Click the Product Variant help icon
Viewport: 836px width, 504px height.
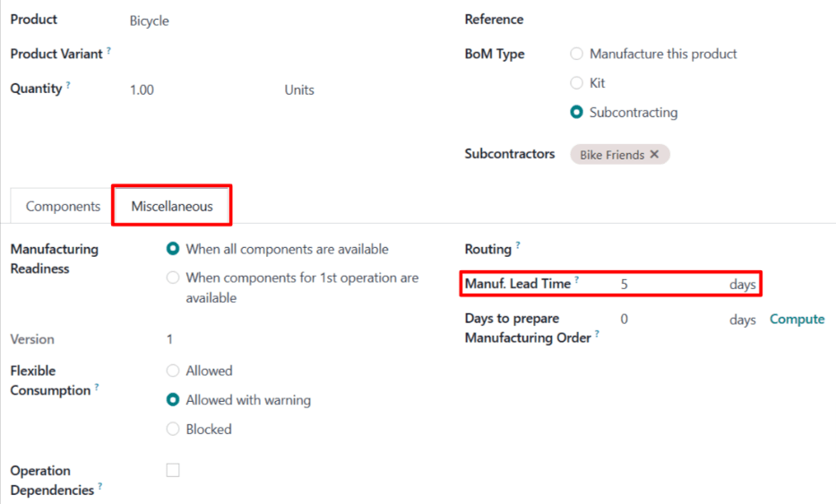[x=108, y=51]
